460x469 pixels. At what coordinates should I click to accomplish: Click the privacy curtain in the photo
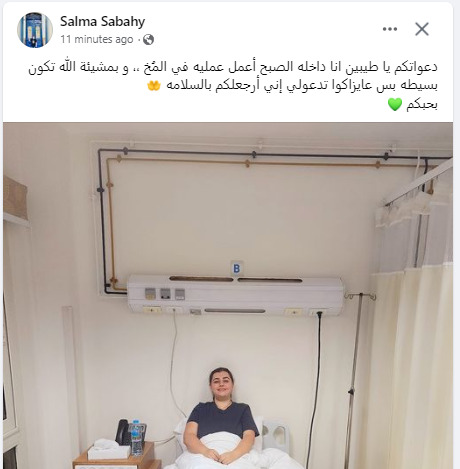(410, 367)
